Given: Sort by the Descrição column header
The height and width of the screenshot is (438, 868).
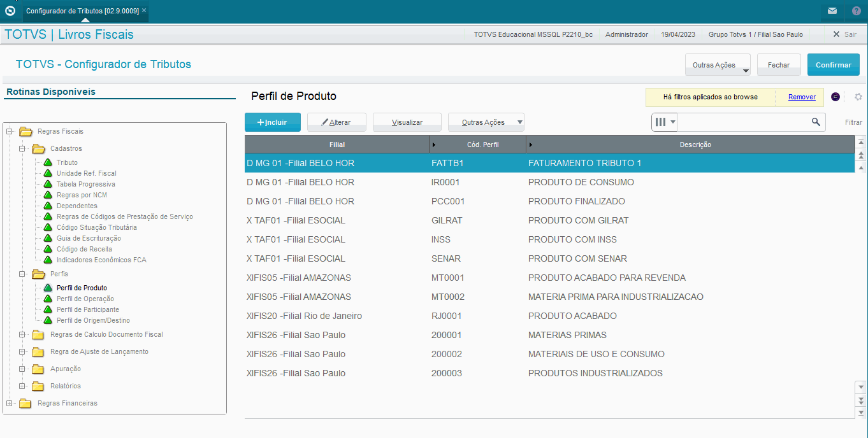Looking at the screenshot, I should tap(691, 145).
